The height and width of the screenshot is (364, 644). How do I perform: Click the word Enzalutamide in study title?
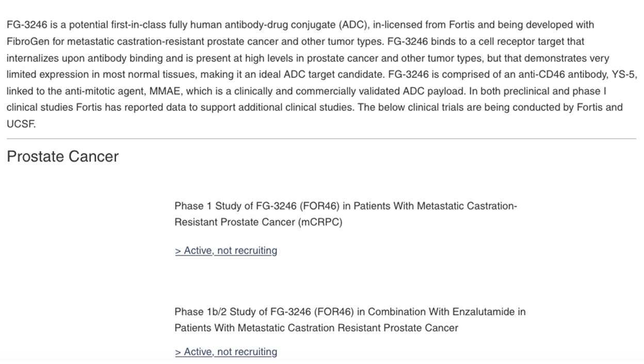[x=484, y=311]
